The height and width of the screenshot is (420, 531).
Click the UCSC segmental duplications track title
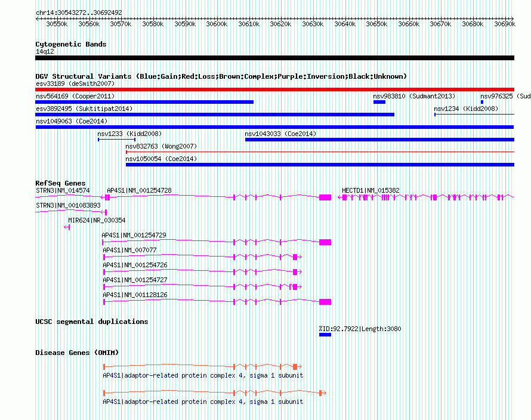pos(92,322)
